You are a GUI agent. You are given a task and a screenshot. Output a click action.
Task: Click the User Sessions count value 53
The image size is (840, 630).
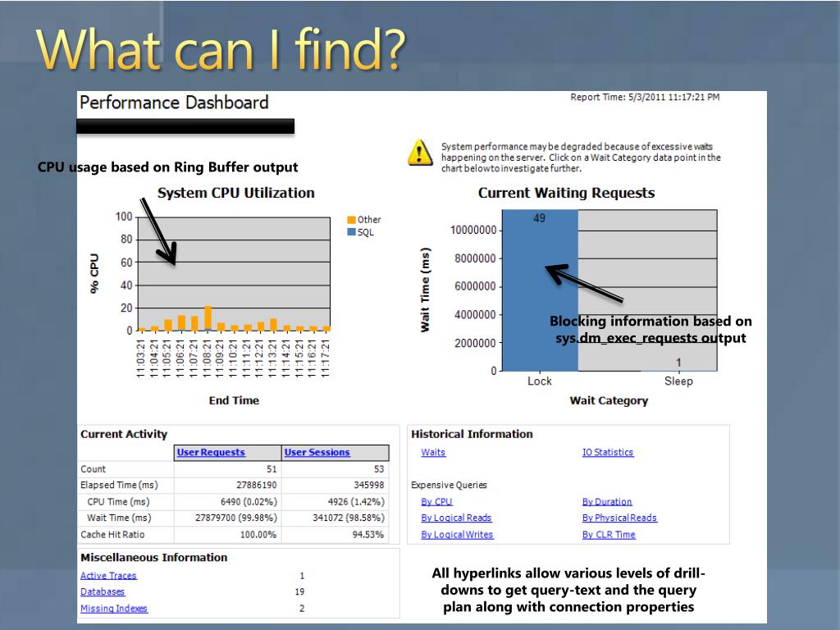click(379, 468)
